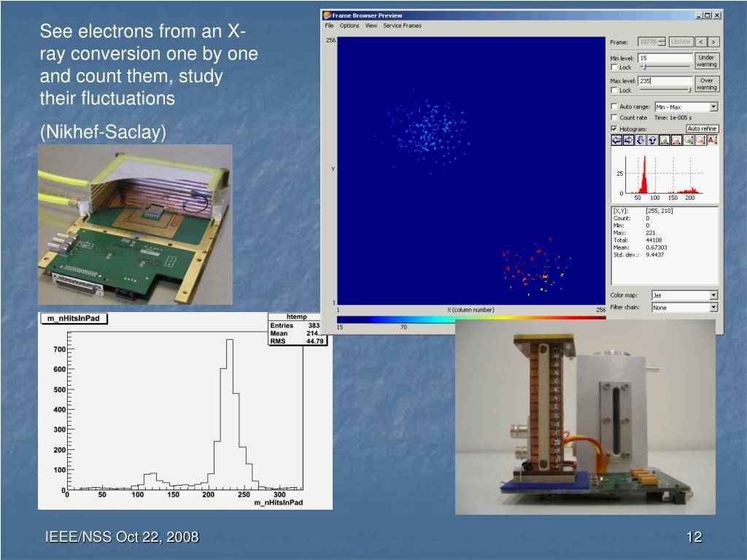Click 'IEEE/NSS Oct 22, 2008' footer text

point(122,537)
